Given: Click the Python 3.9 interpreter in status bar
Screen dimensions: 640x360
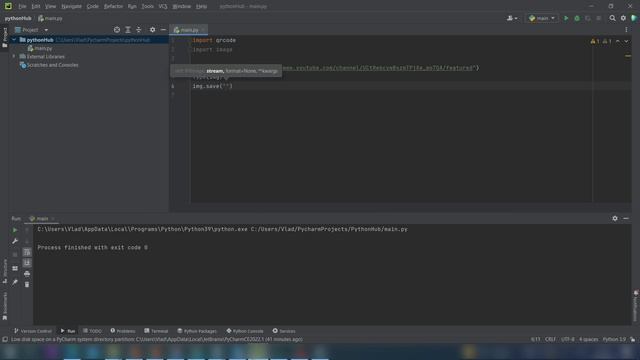Looking at the screenshot, I should tap(614, 340).
